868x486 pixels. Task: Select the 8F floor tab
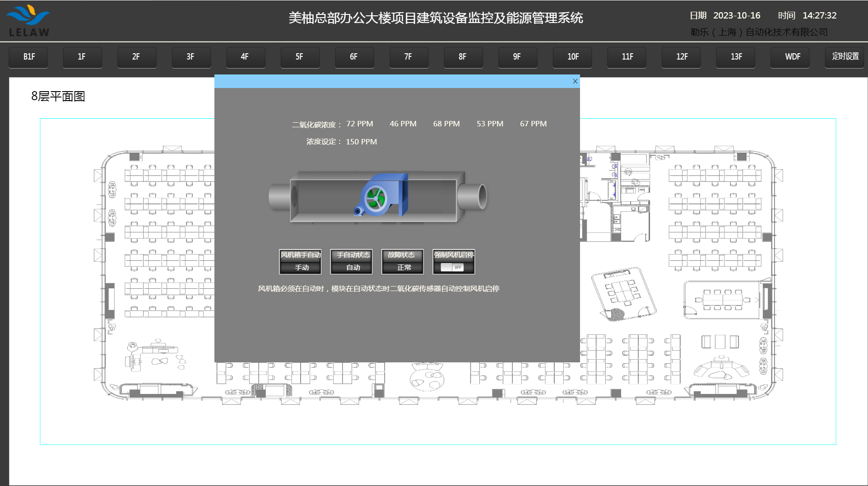point(462,57)
